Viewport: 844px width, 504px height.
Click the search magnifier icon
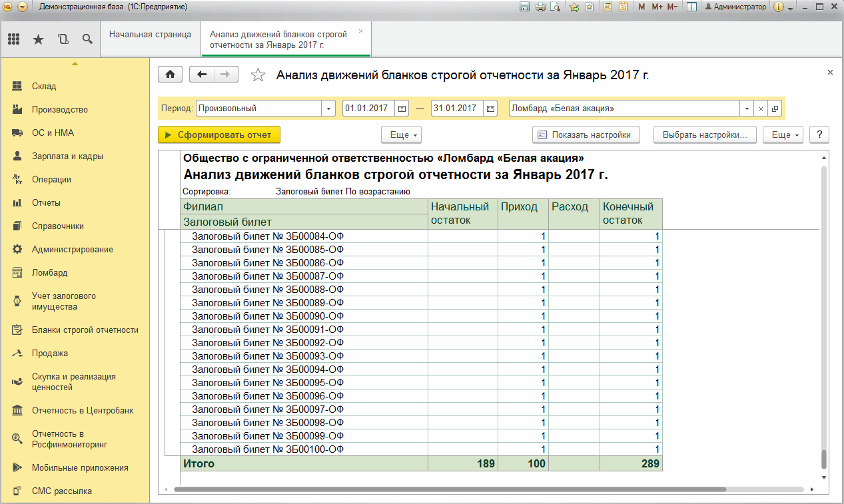[x=87, y=39]
